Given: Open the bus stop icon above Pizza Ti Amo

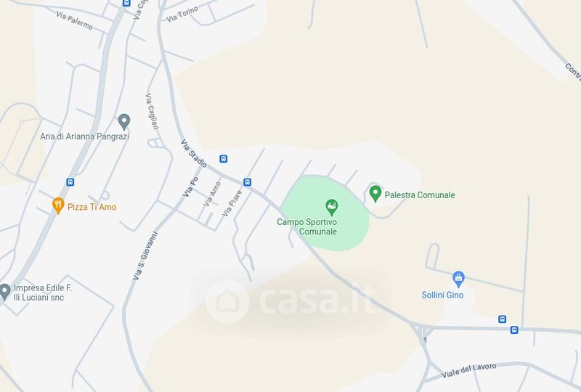Looking at the screenshot, I should pos(70,182).
